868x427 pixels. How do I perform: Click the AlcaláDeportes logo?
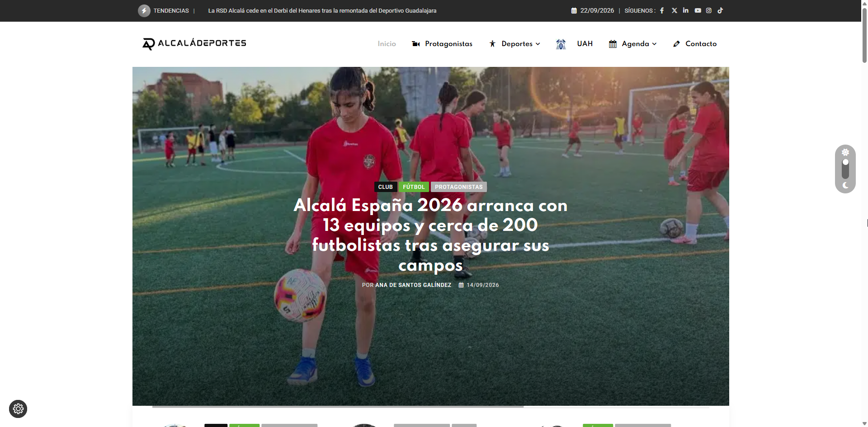click(x=194, y=43)
